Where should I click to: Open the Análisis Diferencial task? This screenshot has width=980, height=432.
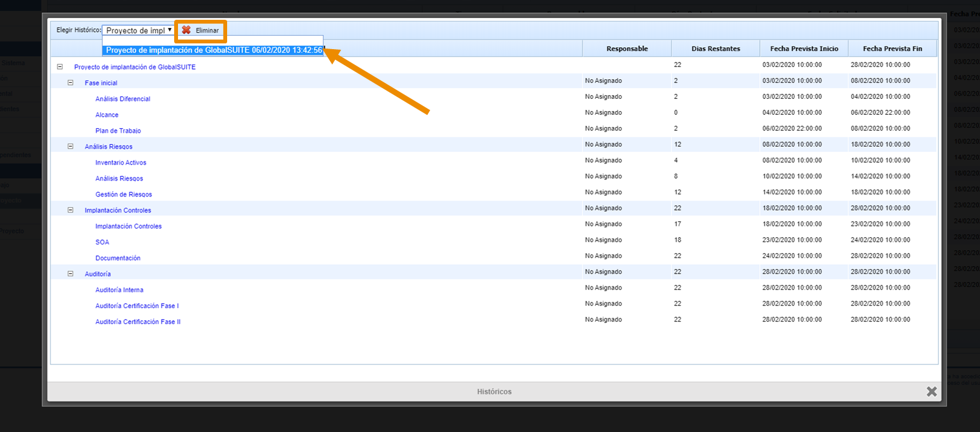[122, 99]
